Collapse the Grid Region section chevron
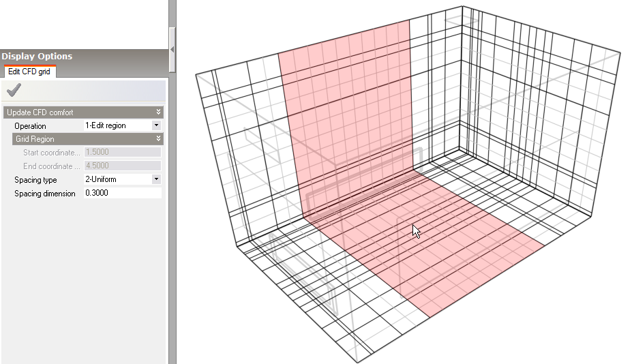632x364 pixels. tap(158, 139)
